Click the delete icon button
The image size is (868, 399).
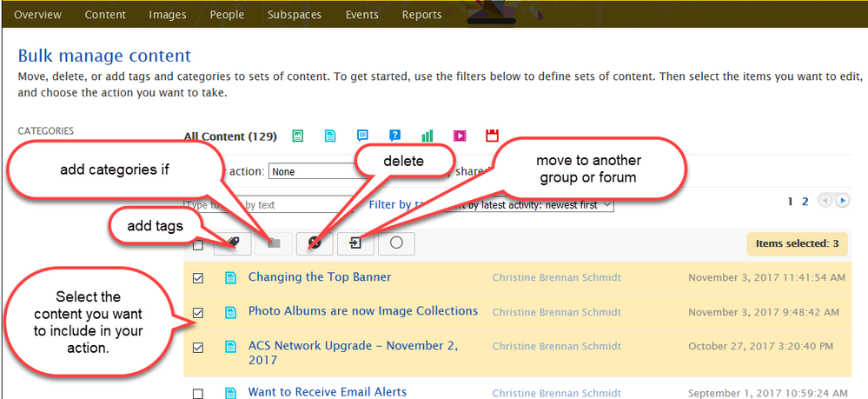pyautogui.click(x=315, y=243)
